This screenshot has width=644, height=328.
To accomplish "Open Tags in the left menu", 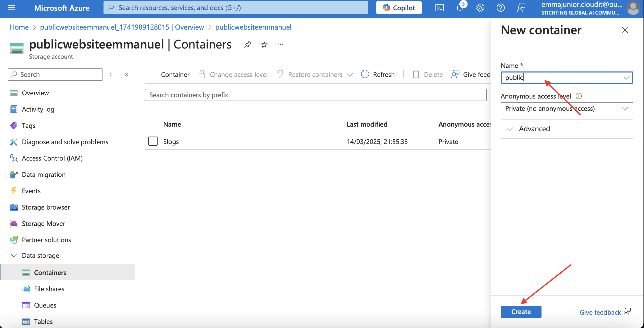I will 29,126.
